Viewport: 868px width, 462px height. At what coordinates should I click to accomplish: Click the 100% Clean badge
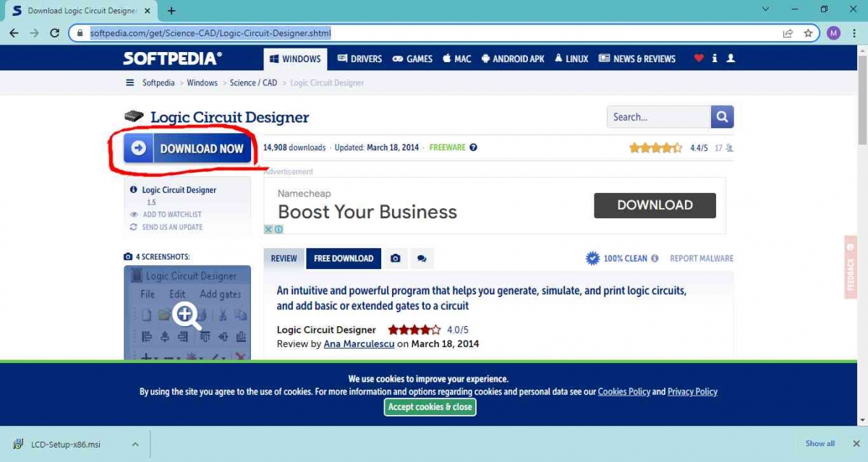[616, 258]
